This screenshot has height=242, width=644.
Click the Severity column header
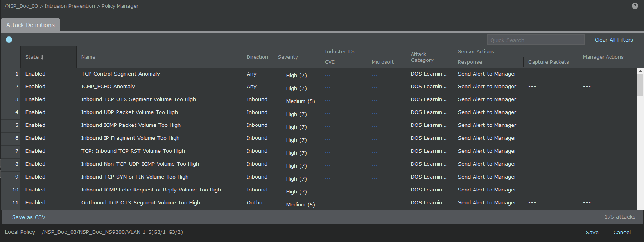point(296,57)
